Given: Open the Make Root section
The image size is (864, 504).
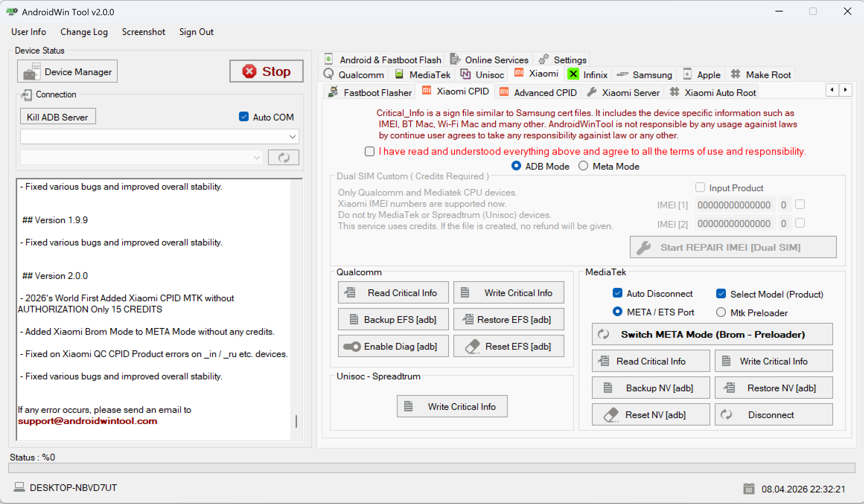Looking at the screenshot, I should click(761, 74).
